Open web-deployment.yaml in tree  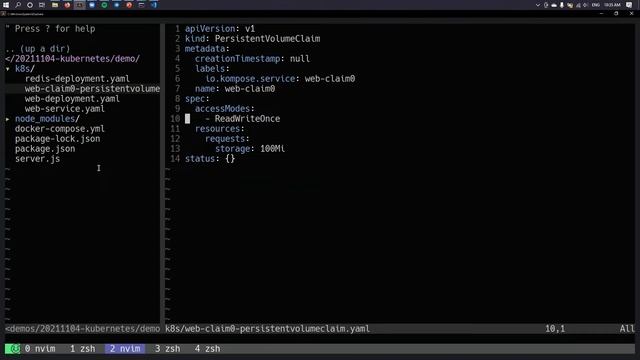72,99
